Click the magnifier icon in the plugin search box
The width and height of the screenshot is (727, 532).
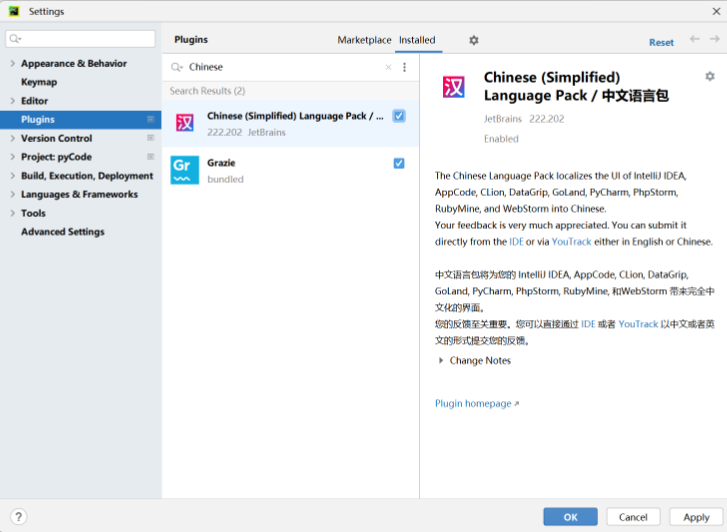[x=177, y=67]
